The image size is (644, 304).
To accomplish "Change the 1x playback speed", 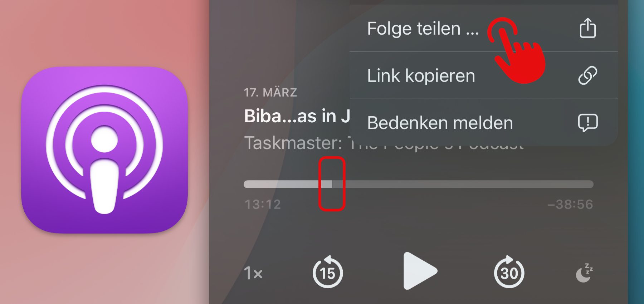I will click(253, 273).
